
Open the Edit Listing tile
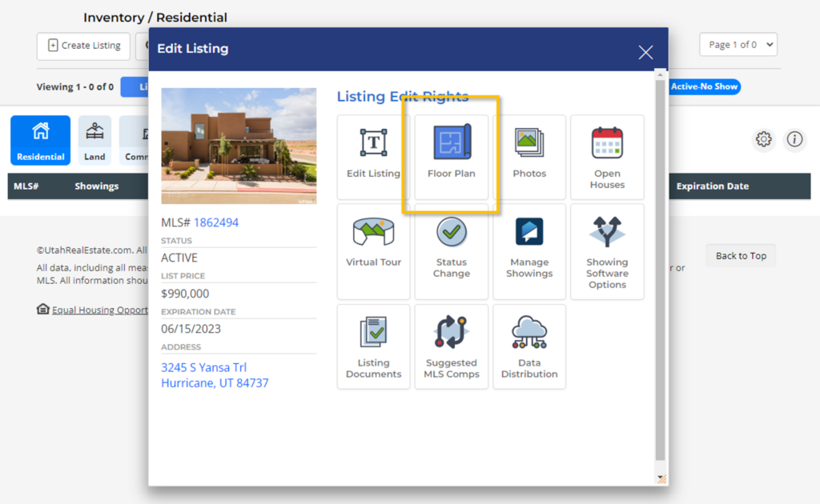pyautogui.click(x=373, y=157)
